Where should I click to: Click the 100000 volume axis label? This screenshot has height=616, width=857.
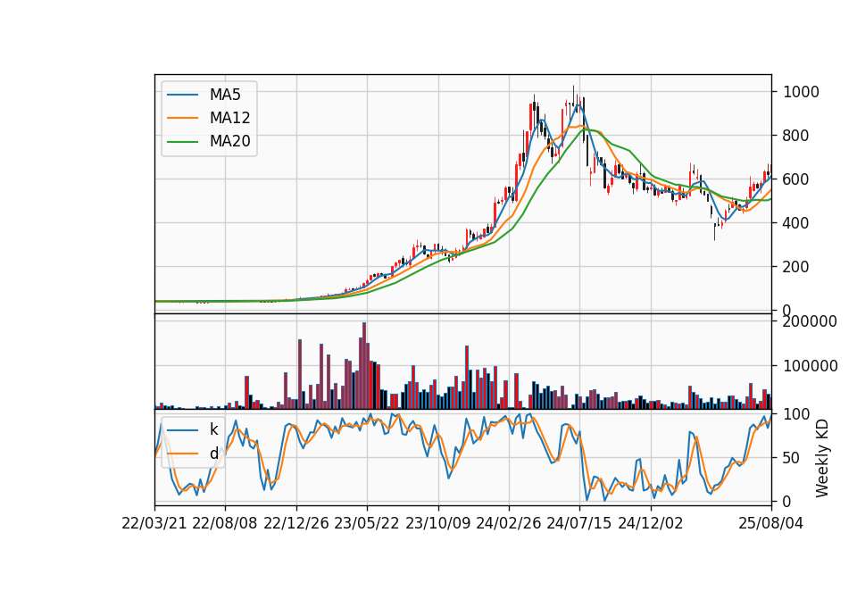pos(810,366)
